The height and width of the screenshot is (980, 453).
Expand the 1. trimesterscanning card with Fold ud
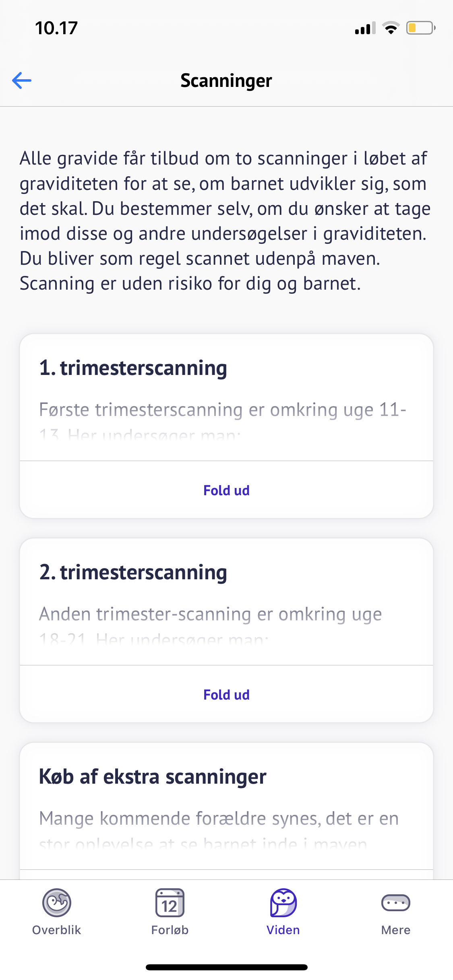click(x=226, y=490)
